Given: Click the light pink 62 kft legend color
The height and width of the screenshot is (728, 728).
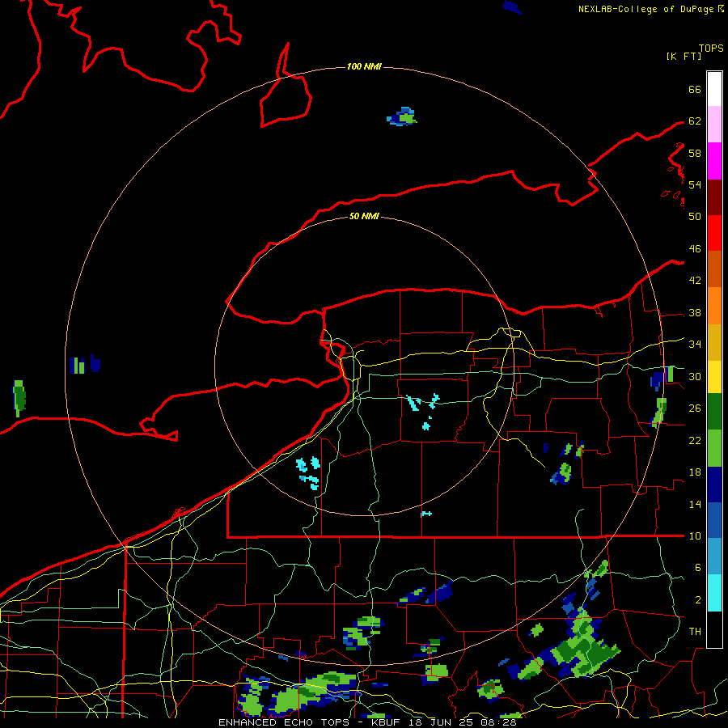Looking at the screenshot, I should pos(714,124).
